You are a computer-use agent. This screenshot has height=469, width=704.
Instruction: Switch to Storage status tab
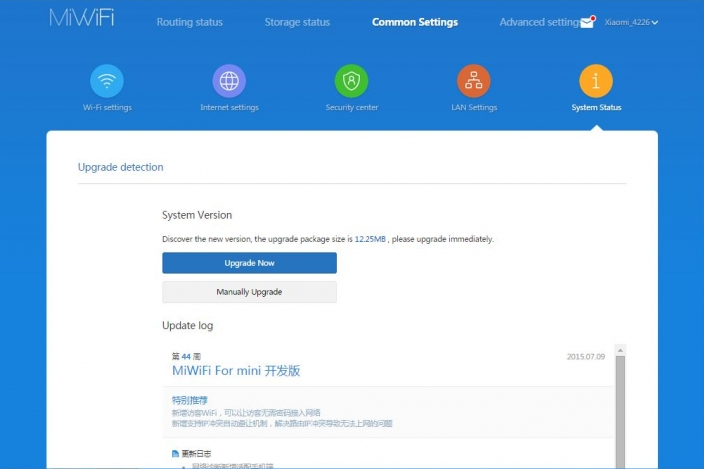(x=297, y=22)
